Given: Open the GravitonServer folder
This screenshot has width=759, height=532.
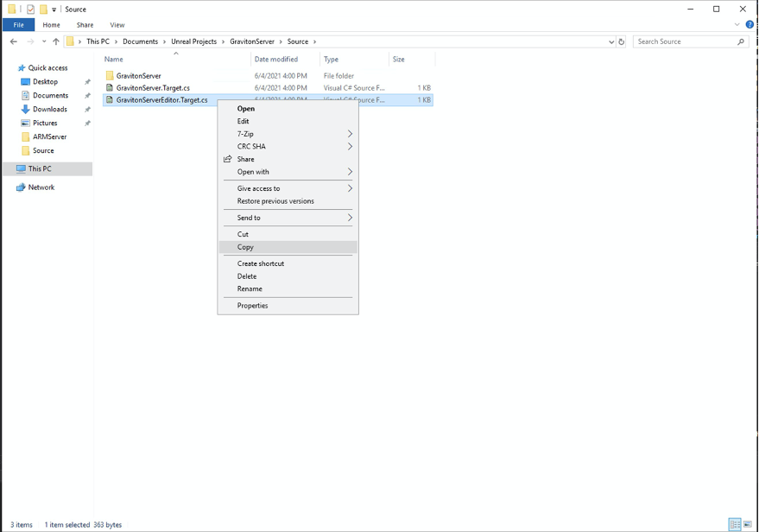Looking at the screenshot, I should coord(140,75).
